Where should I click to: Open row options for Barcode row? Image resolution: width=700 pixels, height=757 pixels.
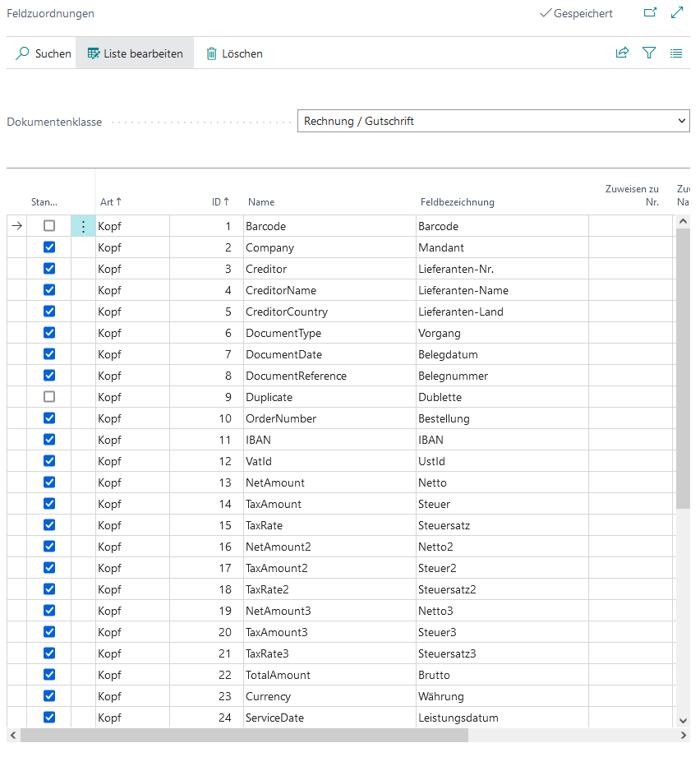tap(83, 226)
